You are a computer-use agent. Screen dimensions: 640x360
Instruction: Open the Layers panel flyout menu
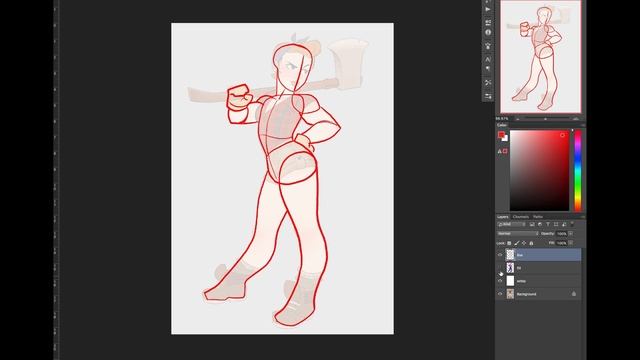582,217
